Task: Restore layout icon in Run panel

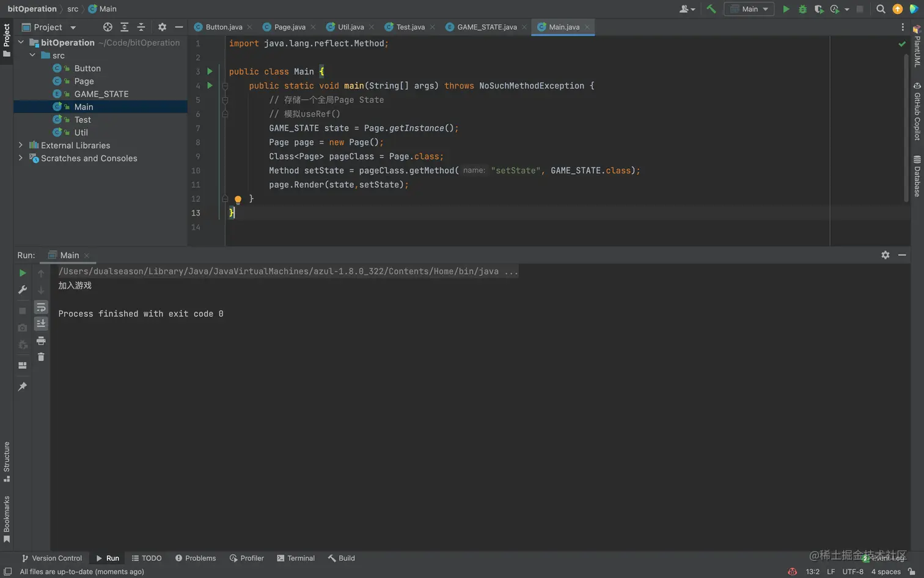Action: pos(23,366)
